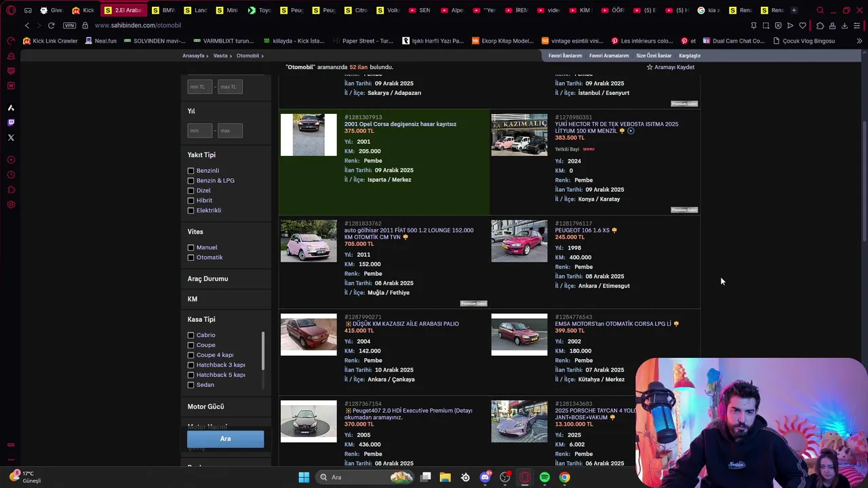Open Aria AI icon in sidebar

(11, 108)
